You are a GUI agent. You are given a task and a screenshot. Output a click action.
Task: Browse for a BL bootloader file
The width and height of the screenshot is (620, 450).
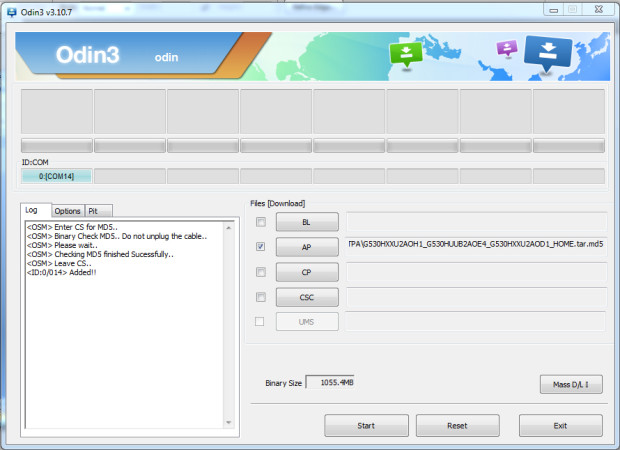(x=307, y=222)
